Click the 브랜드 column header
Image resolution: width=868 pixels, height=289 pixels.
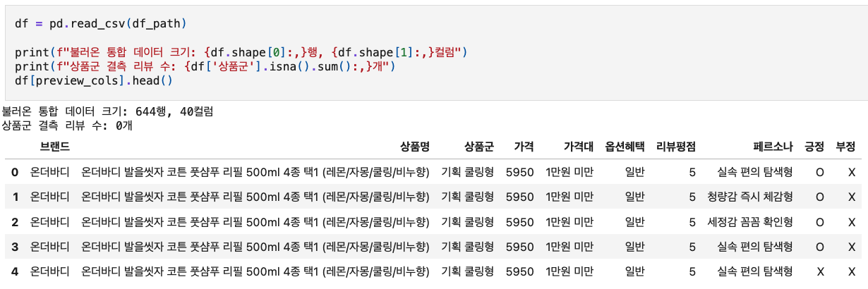pyautogui.click(x=55, y=147)
